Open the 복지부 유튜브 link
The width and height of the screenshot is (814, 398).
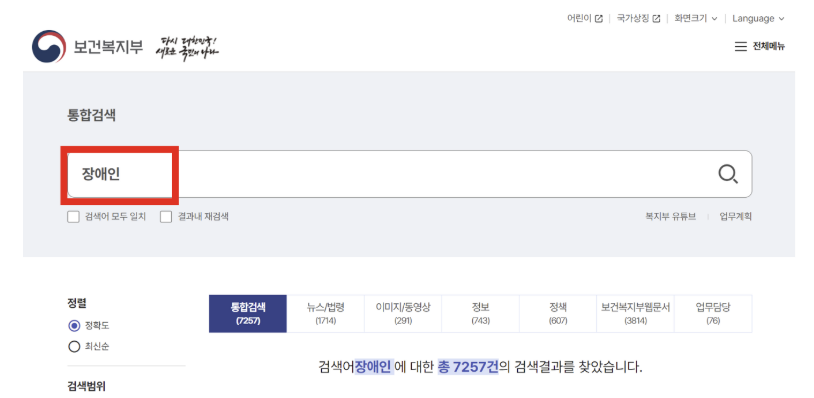point(670,216)
